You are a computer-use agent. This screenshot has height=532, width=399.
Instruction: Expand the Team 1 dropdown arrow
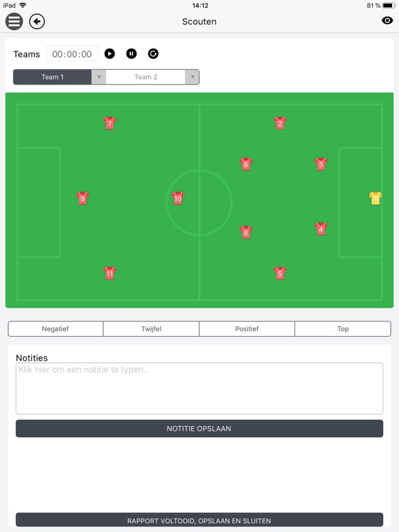(99, 77)
